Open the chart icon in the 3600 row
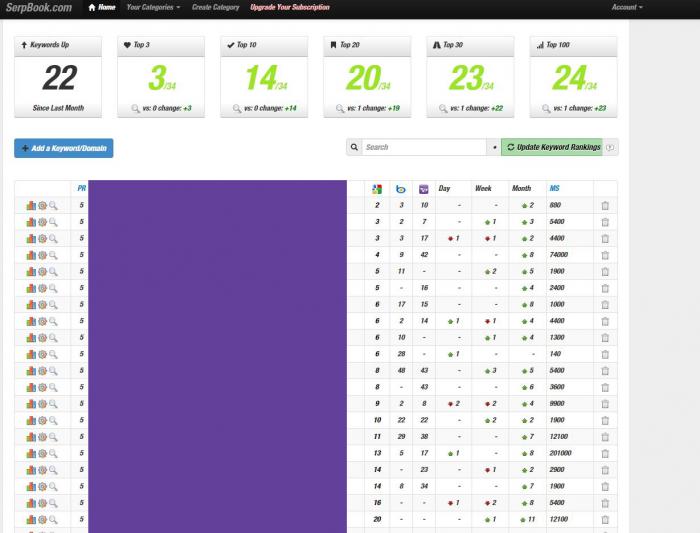The height and width of the screenshot is (533, 700). (x=31, y=387)
